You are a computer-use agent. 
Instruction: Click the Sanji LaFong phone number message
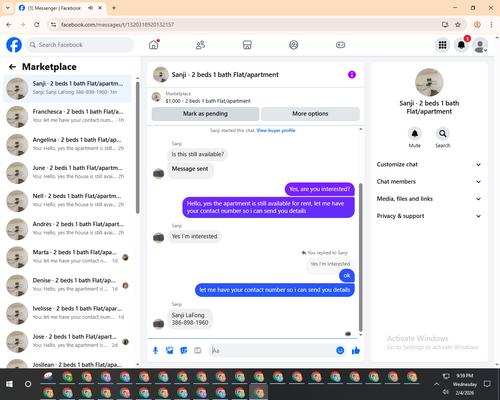(x=190, y=319)
